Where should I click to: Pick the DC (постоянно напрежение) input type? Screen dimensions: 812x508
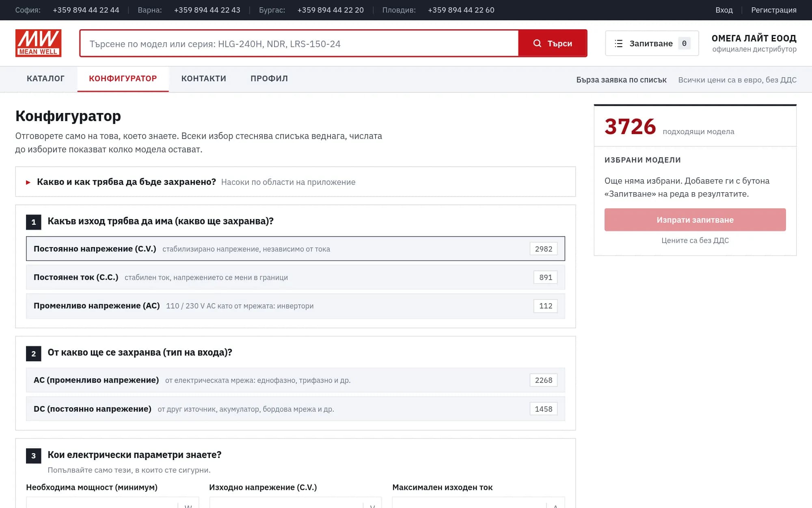(x=295, y=409)
